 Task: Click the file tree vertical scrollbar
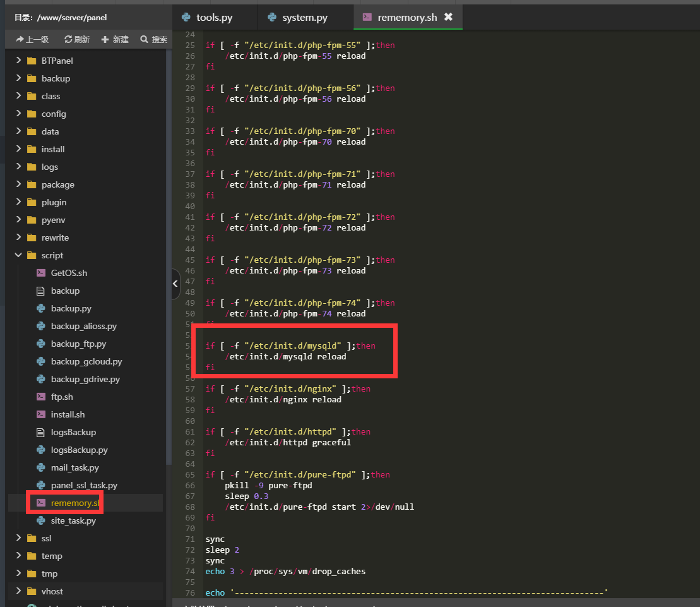[x=169, y=257]
